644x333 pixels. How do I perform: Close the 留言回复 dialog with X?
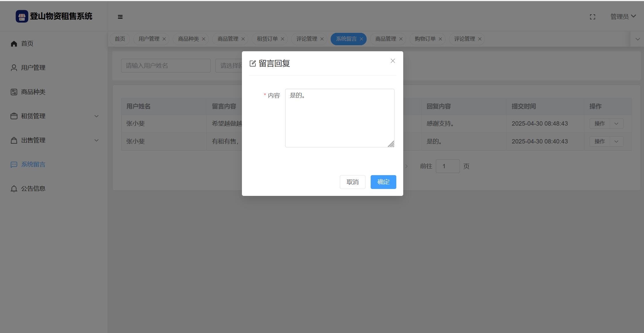pyautogui.click(x=393, y=61)
